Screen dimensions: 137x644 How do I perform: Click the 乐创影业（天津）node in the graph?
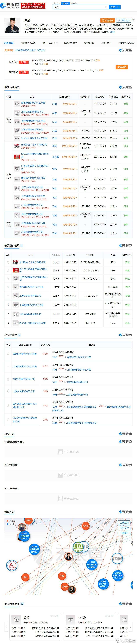[103, 584]
